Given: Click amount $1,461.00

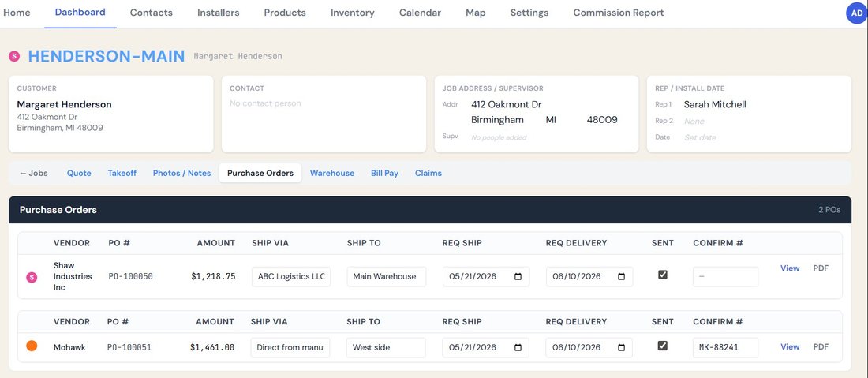Looking at the screenshot, I should (212, 347).
